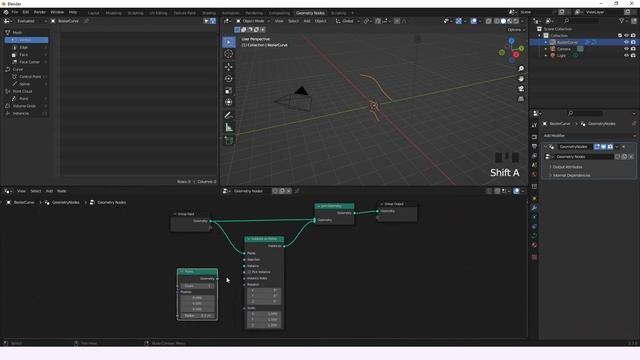This screenshot has height=360, width=640.
Task: Select the Cursor tool in viewport toolbar
Action: pos(229,54)
